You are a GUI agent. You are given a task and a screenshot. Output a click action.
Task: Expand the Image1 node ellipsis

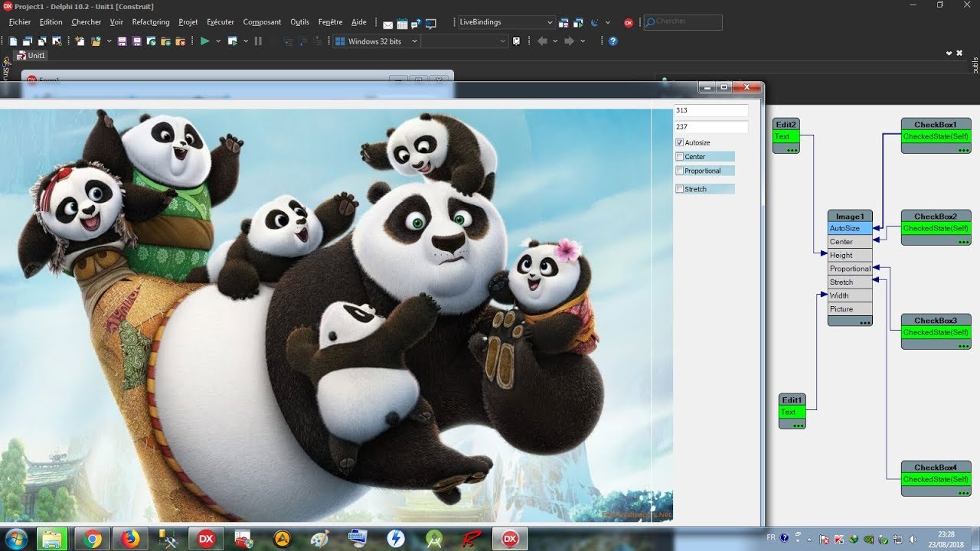pyautogui.click(x=865, y=322)
